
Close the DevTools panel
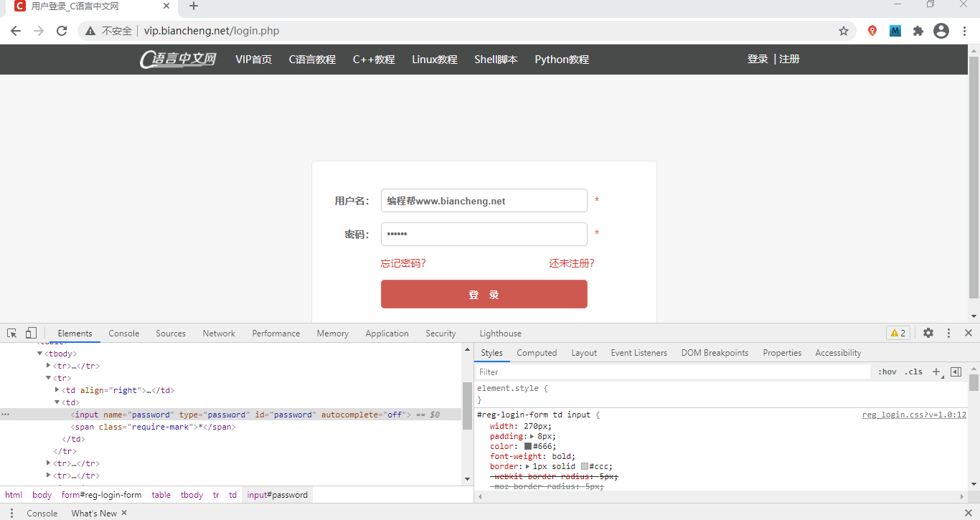point(968,333)
